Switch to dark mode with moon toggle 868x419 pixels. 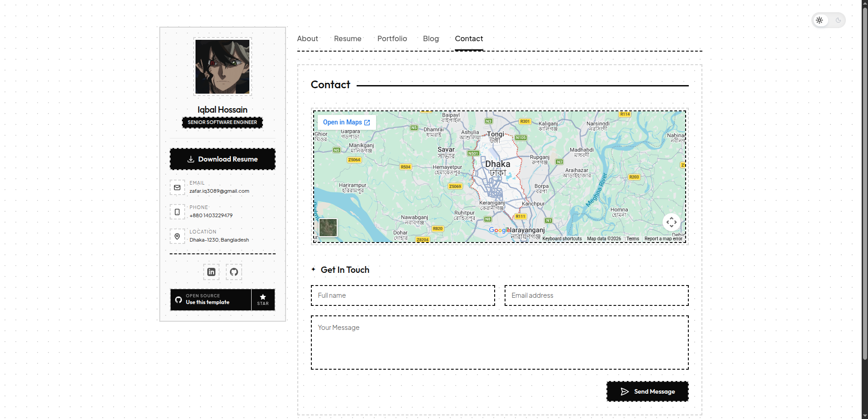point(838,20)
